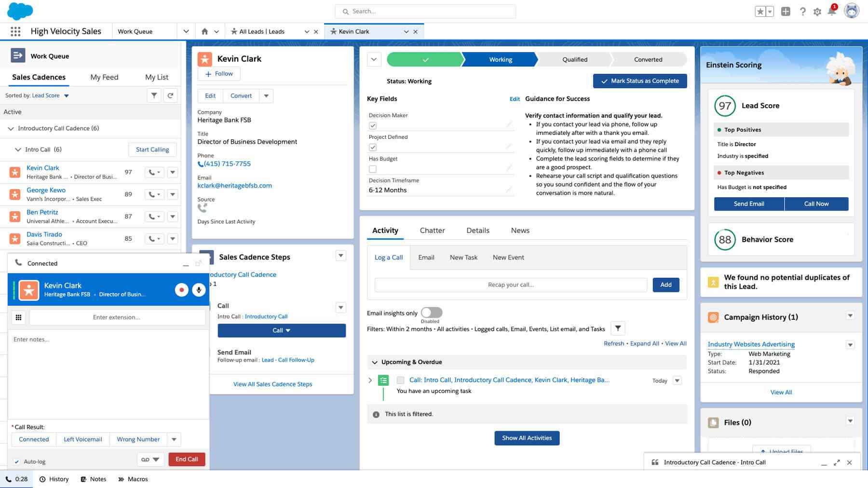Open the dial pad icon
This screenshot has width=868, height=488.
tap(18, 317)
